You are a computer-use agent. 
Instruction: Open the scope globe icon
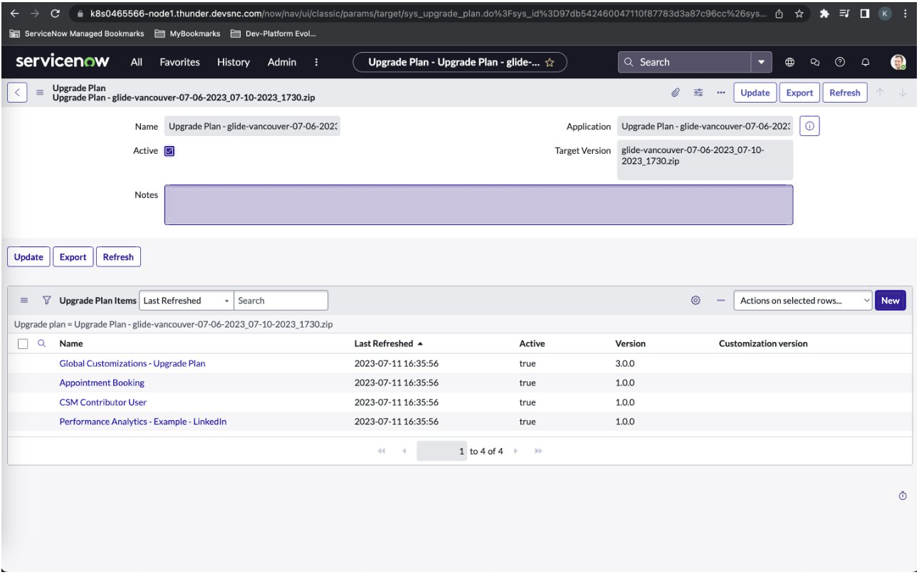point(789,62)
